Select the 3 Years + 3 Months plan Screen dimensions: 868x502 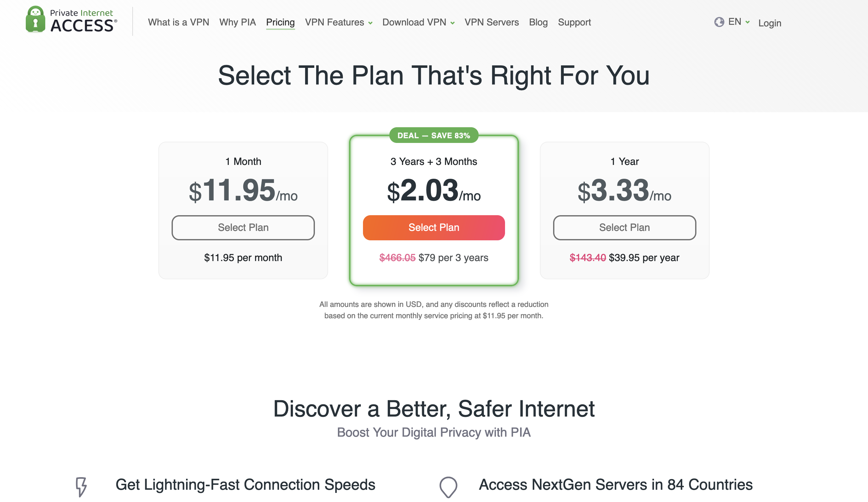click(433, 227)
